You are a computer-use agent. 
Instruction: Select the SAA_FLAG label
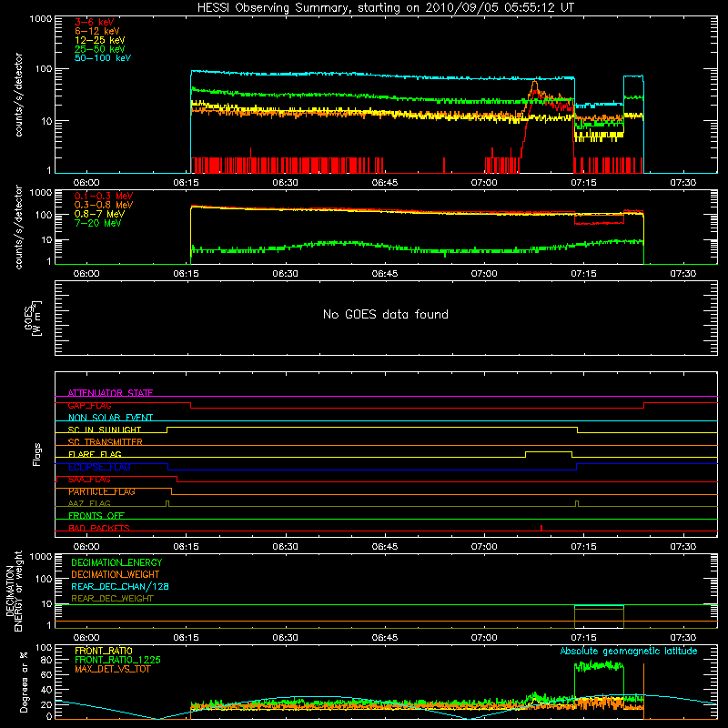pyautogui.click(x=89, y=479)
